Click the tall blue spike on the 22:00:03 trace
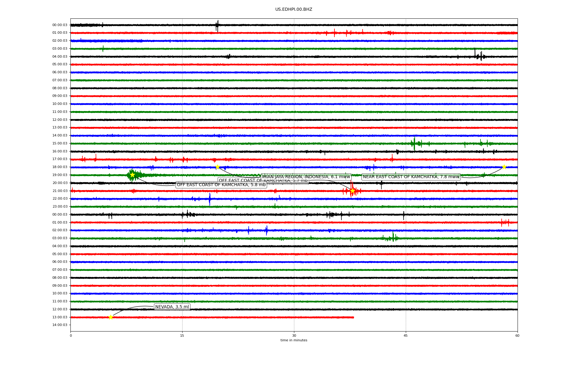The height and width of the screenshot is (368, 588). pos(210,199)
